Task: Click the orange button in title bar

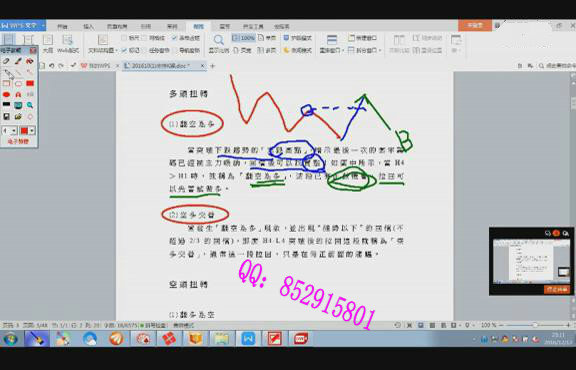Action: (x=475, y=25)
